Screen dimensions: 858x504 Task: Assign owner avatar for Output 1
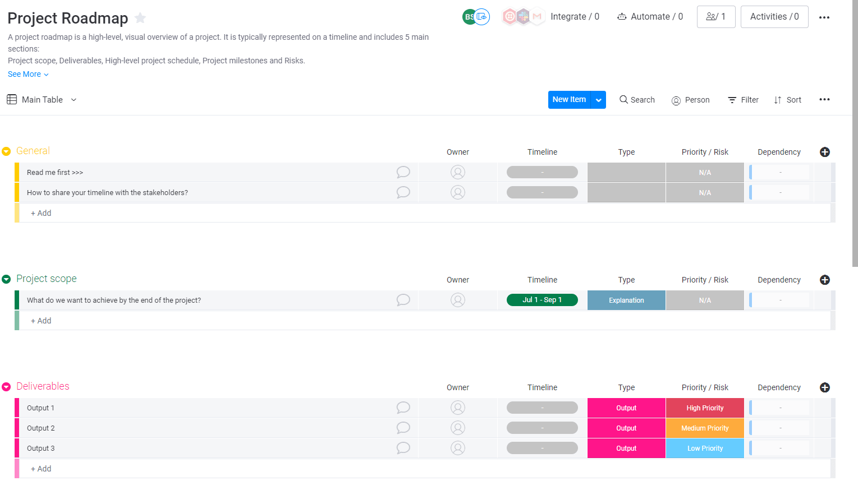tap(458, 408)
